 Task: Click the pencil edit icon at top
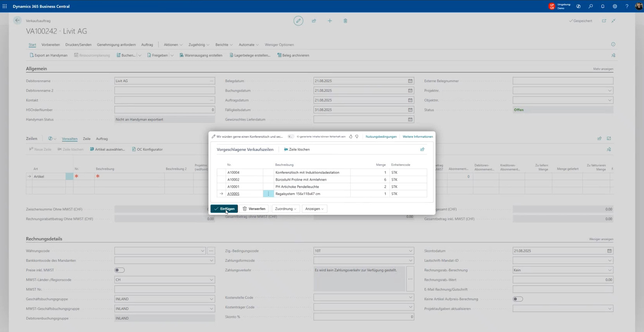(298, 21)
